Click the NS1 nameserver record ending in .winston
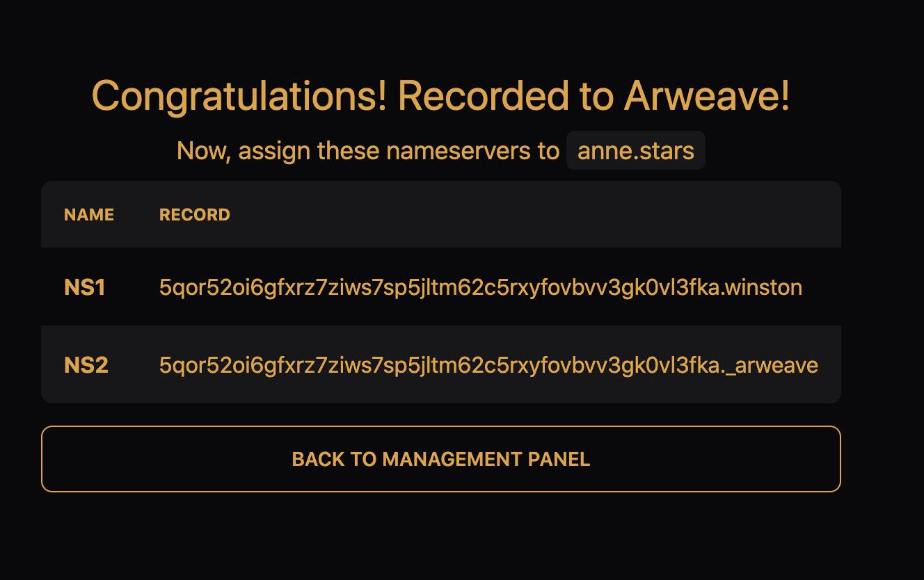 click(x=480, y=287)
